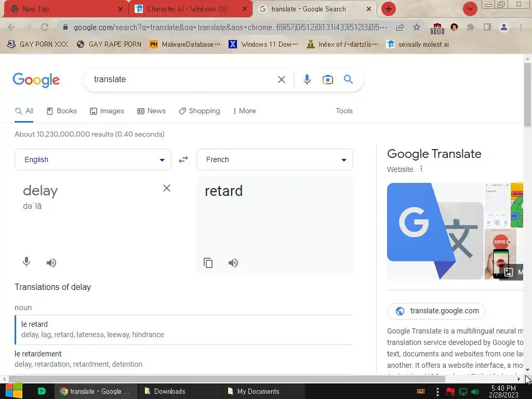This screenshot has height=399, width=532.
Task: Go back to previous page
Action: tap(11, 27)
